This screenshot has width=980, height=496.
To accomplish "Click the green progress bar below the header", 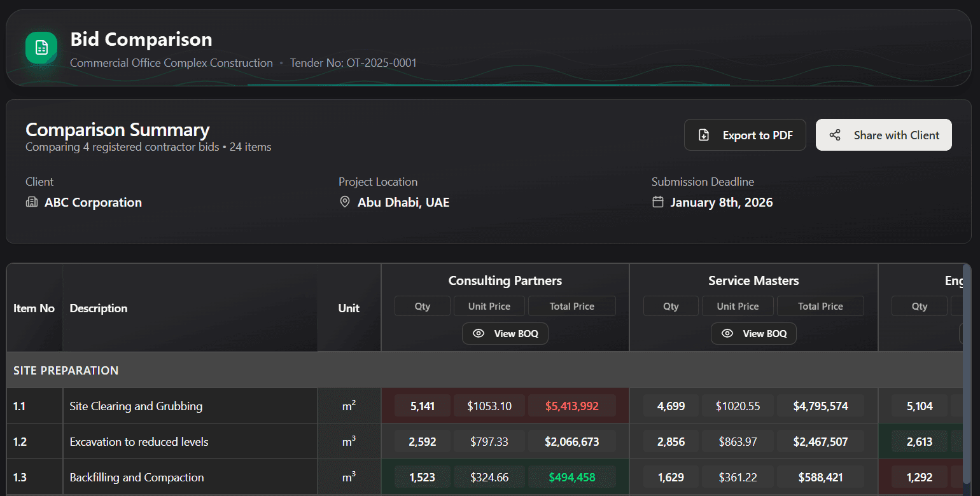I will [x=488, y=85].
